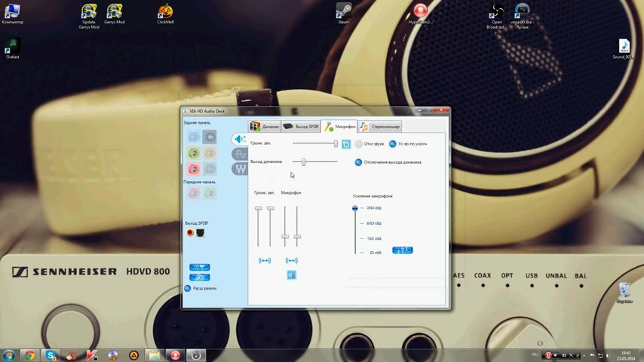Select the vegas90.exe desktop shortcut
Viewport: 644px width, 362px height.
tap(522, 17)
